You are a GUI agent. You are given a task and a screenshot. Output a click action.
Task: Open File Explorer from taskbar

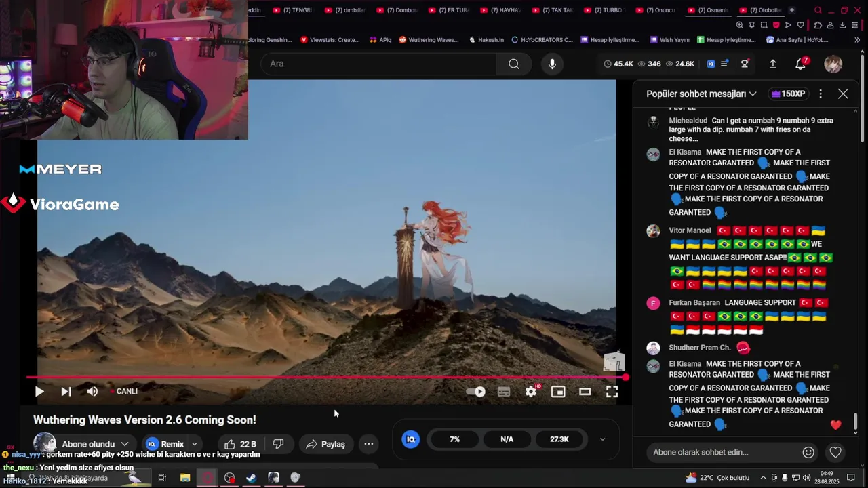(185, 478)
